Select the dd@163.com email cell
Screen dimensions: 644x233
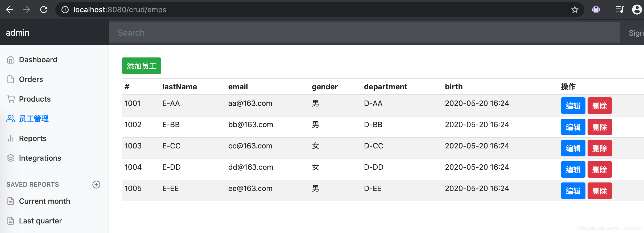click(251, 167)
